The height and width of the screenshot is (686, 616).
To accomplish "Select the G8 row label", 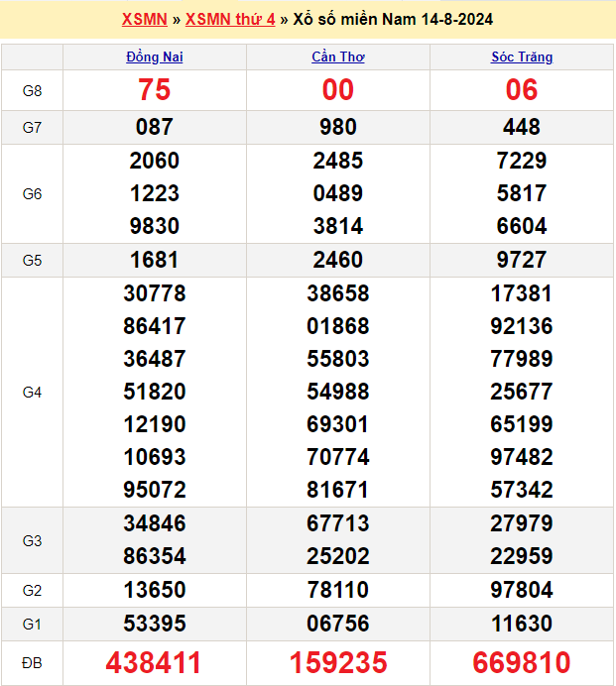I will pos(32,91).
